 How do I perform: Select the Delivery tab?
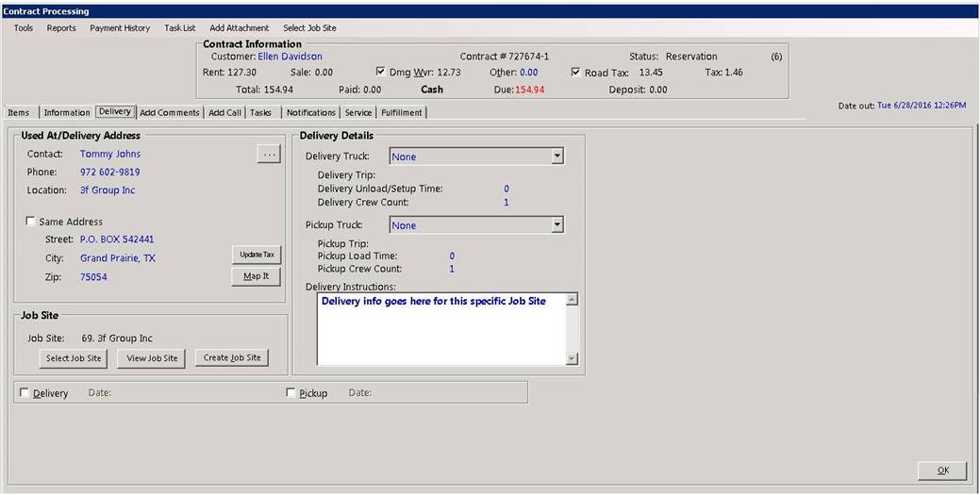coord(115,111)
